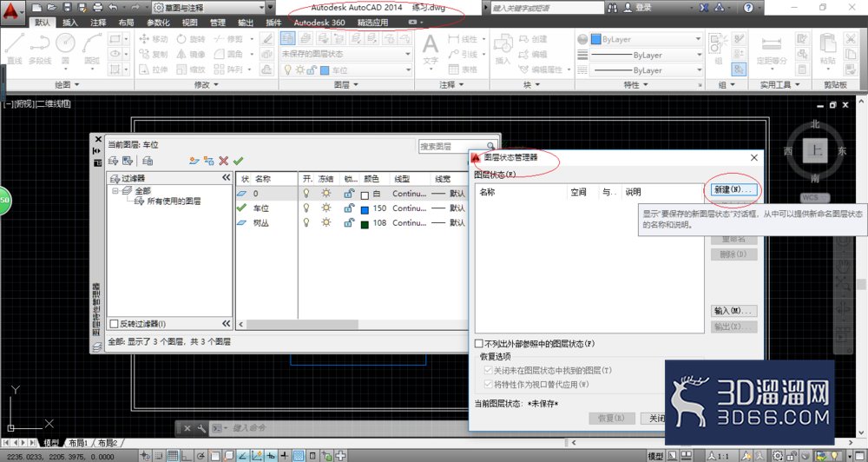Switch to the 注释 ribbon tab
This screenshot has width=868, height=462.
98,23
